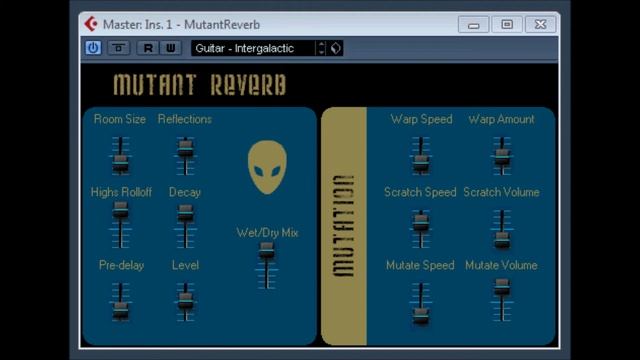
Task: Click the Warp Speed label
Action: click(x=421, y=119)
